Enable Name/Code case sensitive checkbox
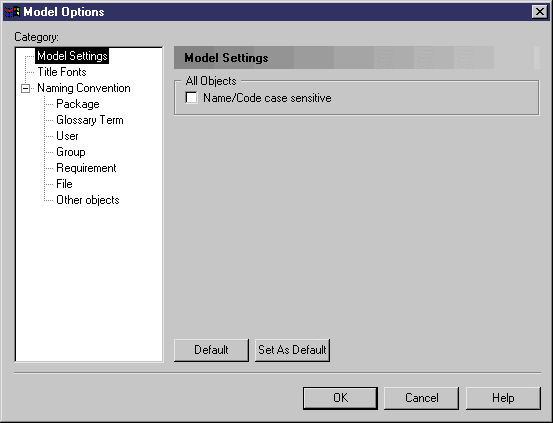Screen dimensions: 553x423 click(x=191, y=97)
